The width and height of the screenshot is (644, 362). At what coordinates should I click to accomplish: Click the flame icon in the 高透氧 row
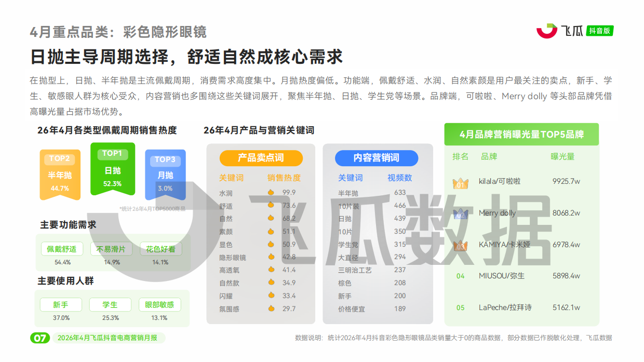pyautogui.click(x=271, y=270)
